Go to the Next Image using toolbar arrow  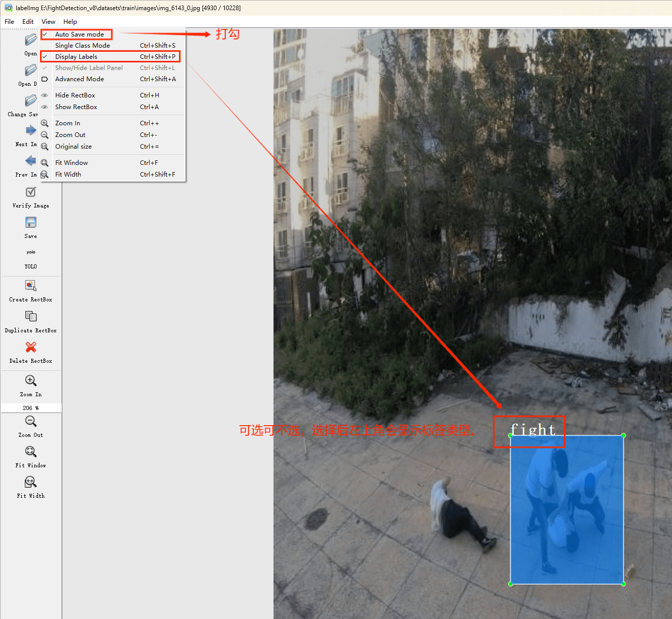click(30, 130)
